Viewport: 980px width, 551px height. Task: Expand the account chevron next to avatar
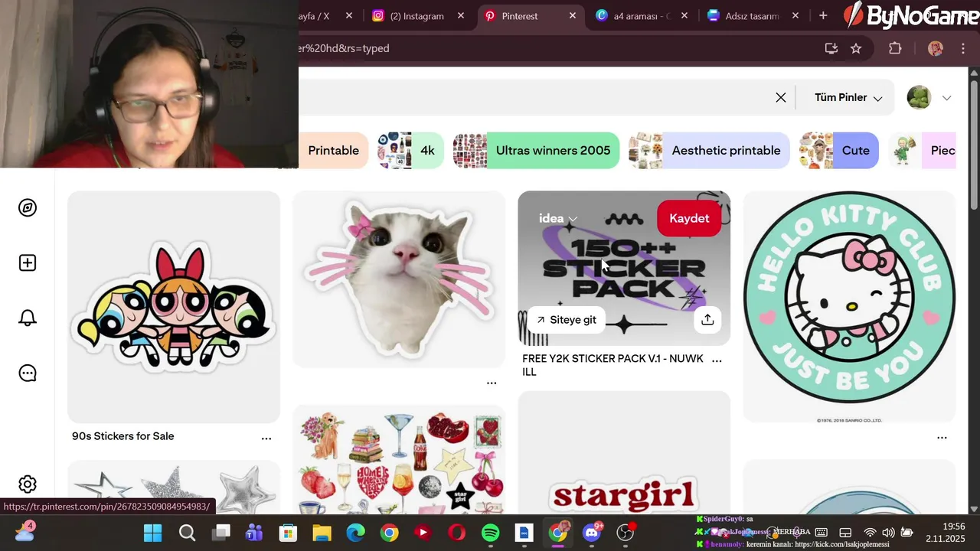click(946, 98)
